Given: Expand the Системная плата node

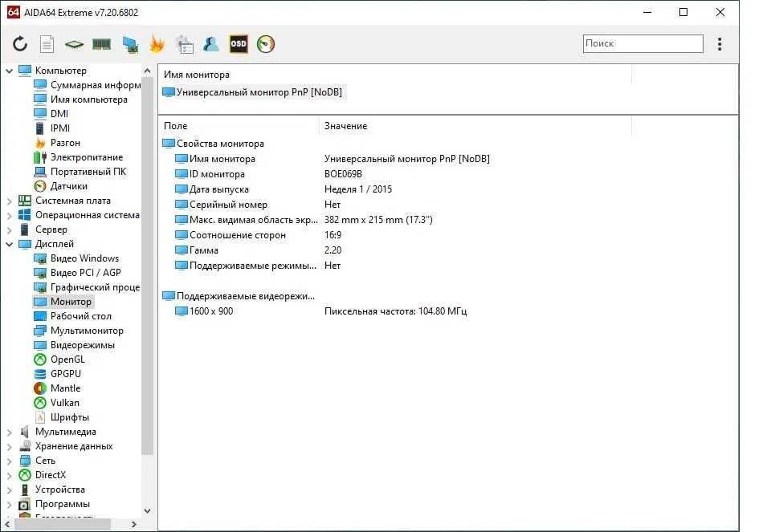Looking at the screenshot, I should coord(9,201).
